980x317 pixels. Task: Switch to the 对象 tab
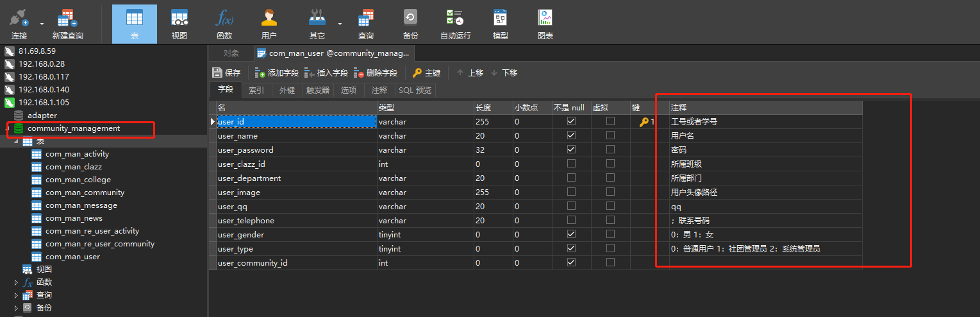(231, 53)
